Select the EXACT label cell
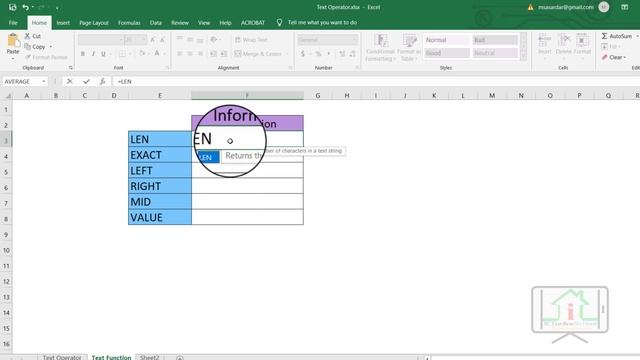Image resolution: width=640 pixels, height=360 pixels. coord(160,155)
